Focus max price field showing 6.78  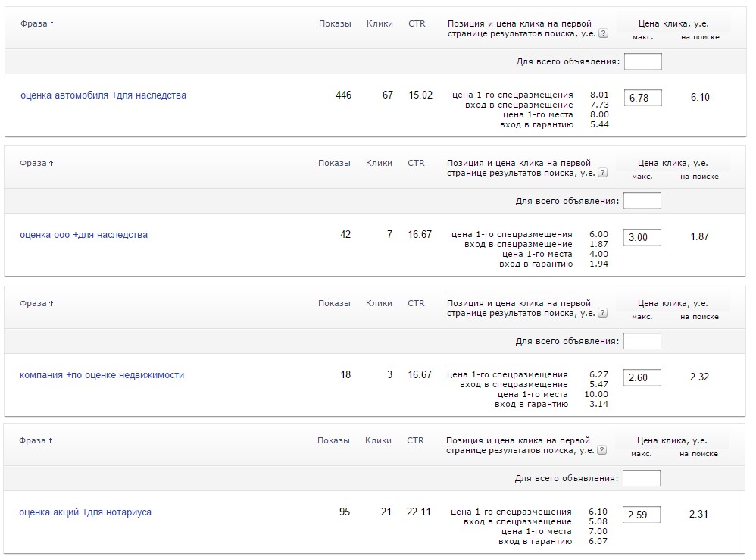pyautogui.click(x=642, y=98)
